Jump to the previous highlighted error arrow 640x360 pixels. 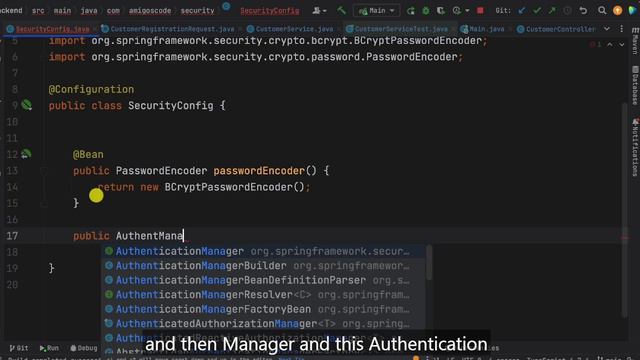[609, 44]
